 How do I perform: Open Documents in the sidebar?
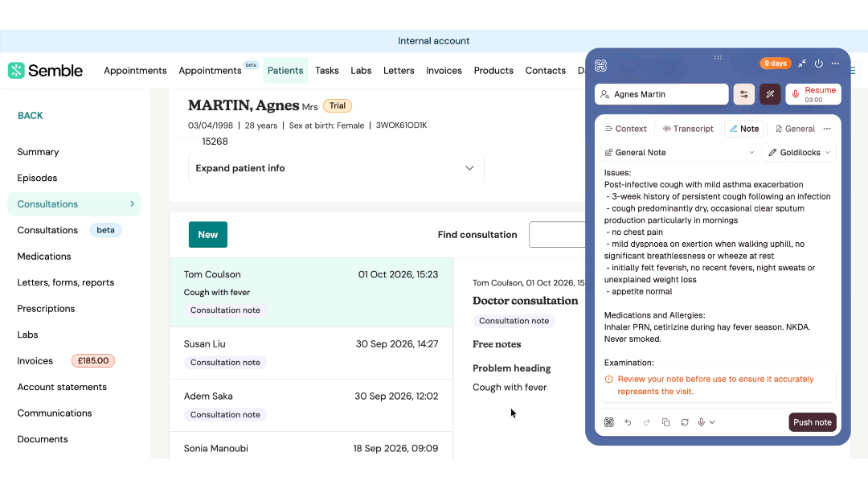pyautogui.click(x=42, y=438)
